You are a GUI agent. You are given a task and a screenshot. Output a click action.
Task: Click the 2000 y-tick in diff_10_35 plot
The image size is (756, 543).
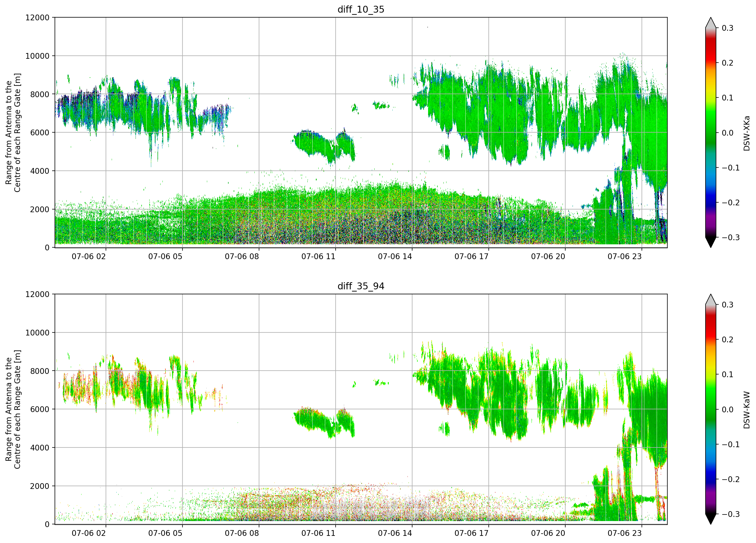[x=40, y=209]
